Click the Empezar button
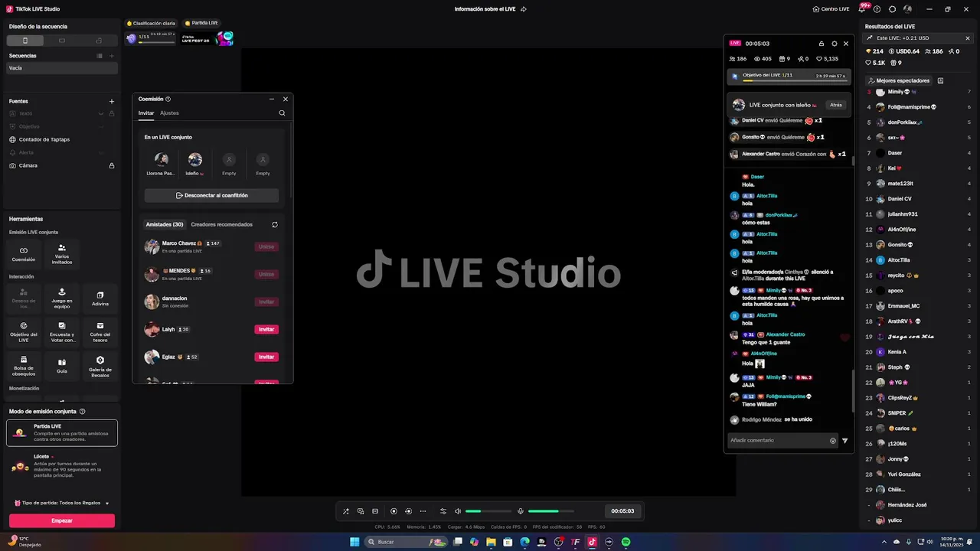The width and height of the screenshot is (980, 551). (x=62, y=520)
